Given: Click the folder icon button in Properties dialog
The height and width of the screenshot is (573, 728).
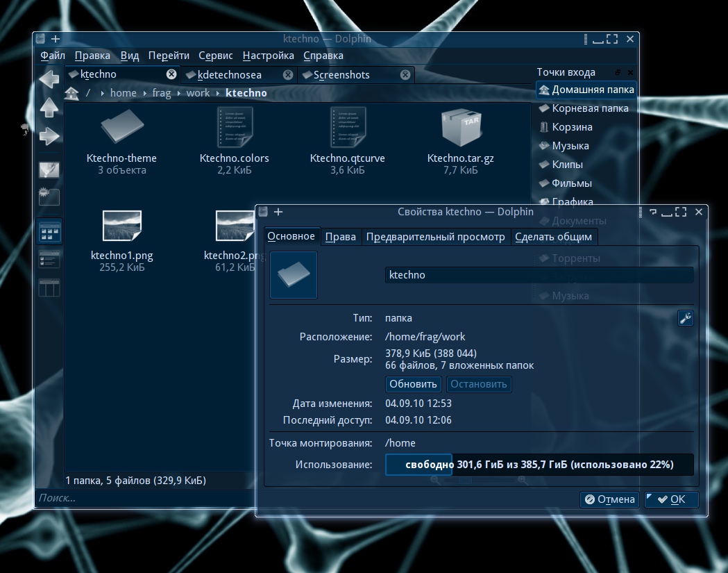Looking at the screenshot, I should coord(294,274).
